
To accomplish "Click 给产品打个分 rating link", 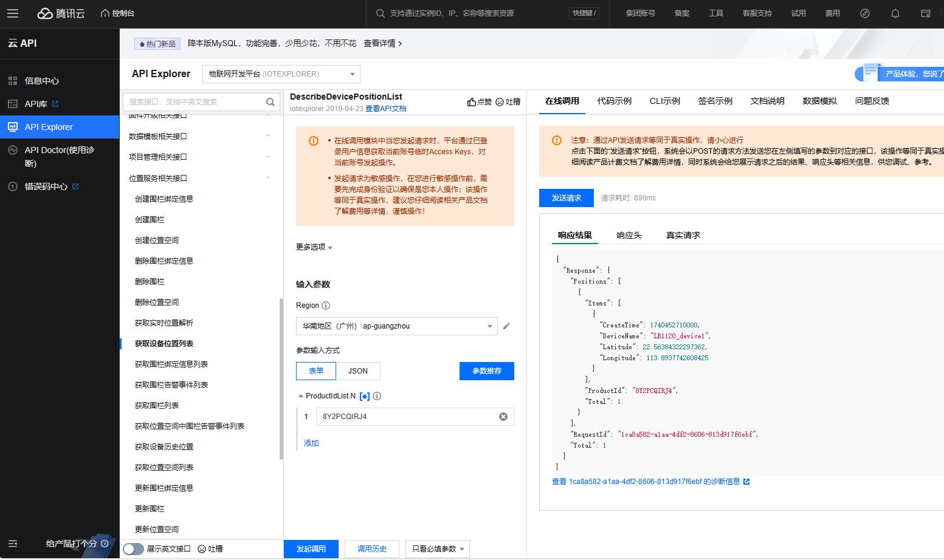I will pyautogui.click(x=77, y=544).
